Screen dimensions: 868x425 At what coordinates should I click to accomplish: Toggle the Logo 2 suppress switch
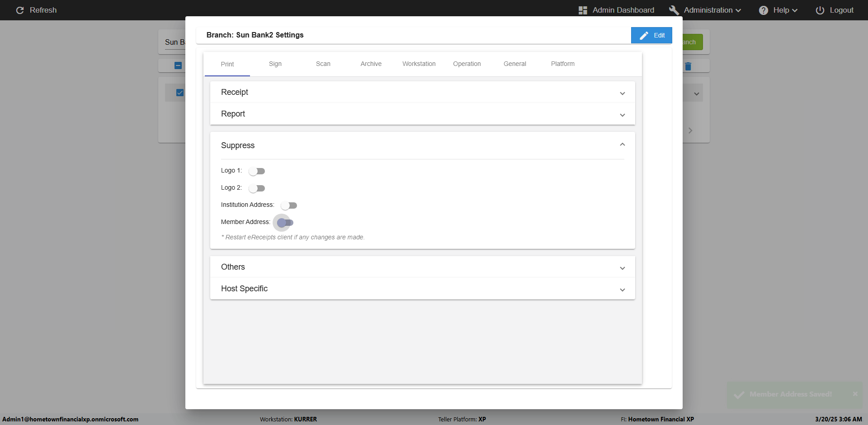[257, 188]
